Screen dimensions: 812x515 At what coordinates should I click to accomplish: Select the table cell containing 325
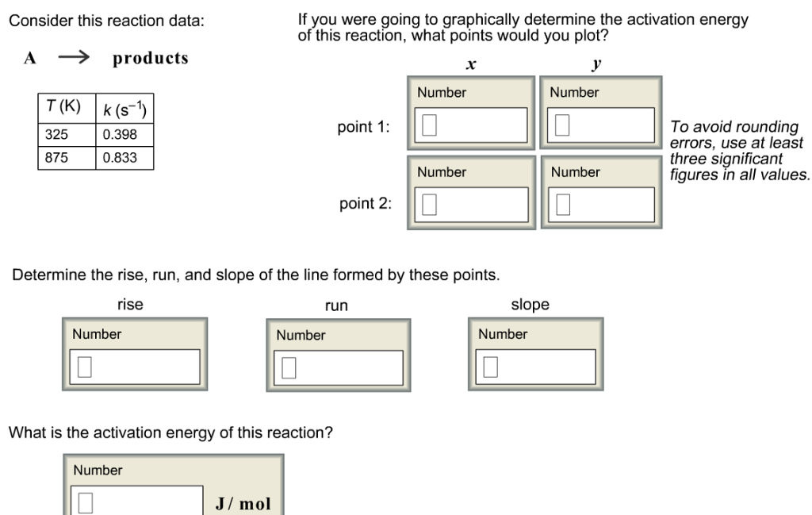(56, 134)
